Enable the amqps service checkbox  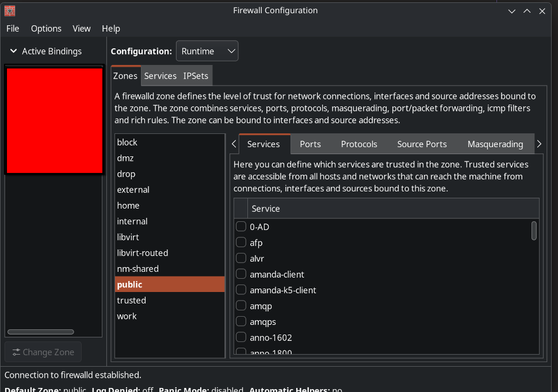(241, 322)
